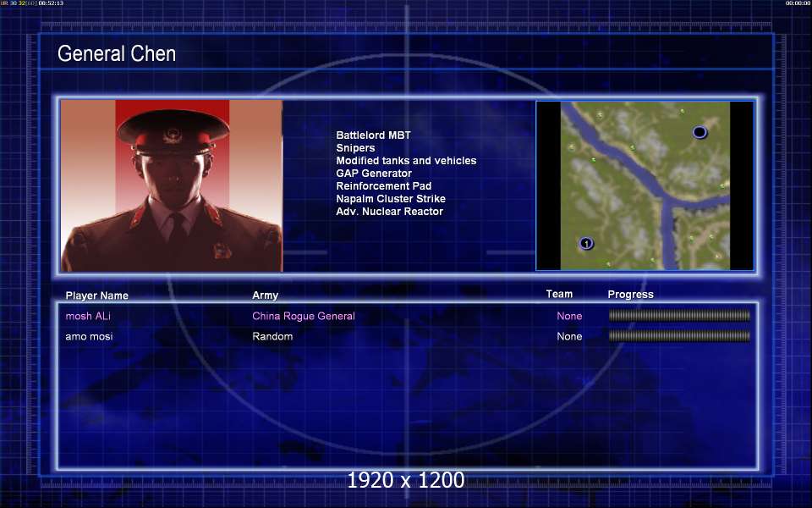Click the Team None value for mosh ALi
Image resolution: width=812 pixels, height=508 pixels.
(x=569, y=316)
